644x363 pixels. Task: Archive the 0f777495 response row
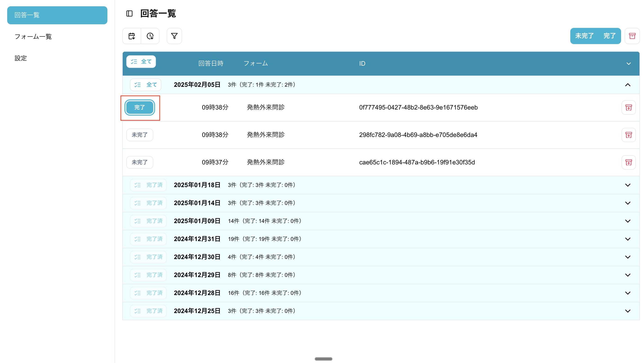628,108
